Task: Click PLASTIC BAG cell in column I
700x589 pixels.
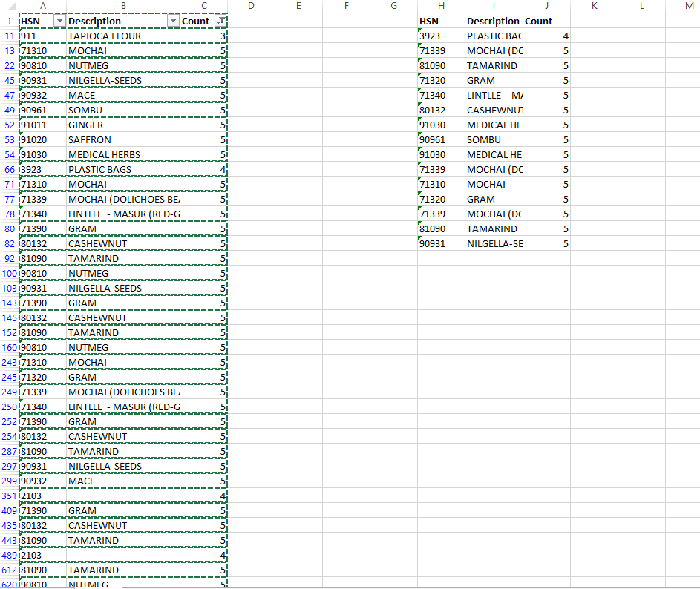Action: click(x=494, y=36)
